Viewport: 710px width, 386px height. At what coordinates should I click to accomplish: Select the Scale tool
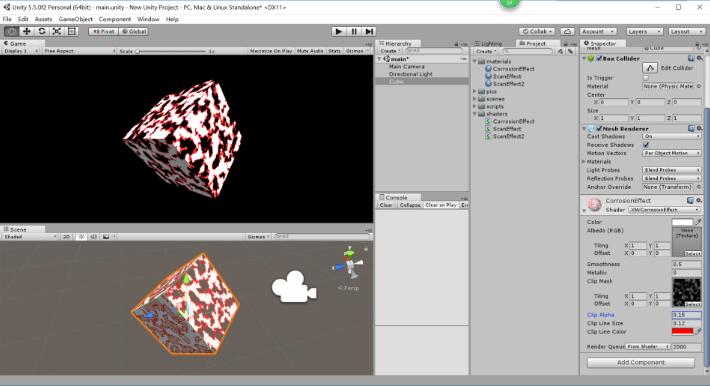tap(57, 31)
